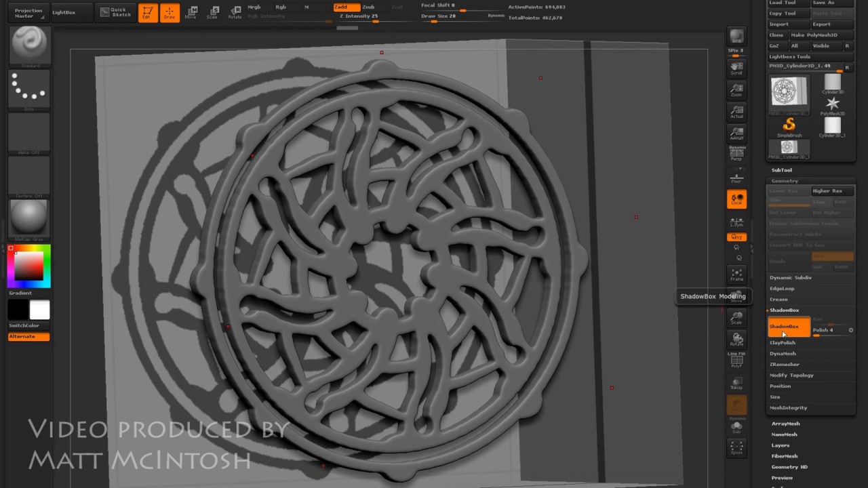Viewport: 868px width, 488px height.
Task: Select the Cylinder3D tool
Action: pos(832,83)
